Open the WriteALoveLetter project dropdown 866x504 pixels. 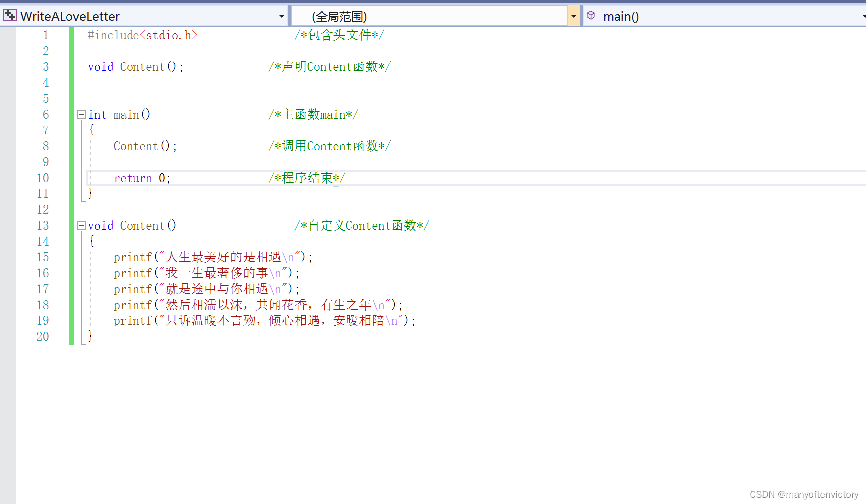[282, 16]
